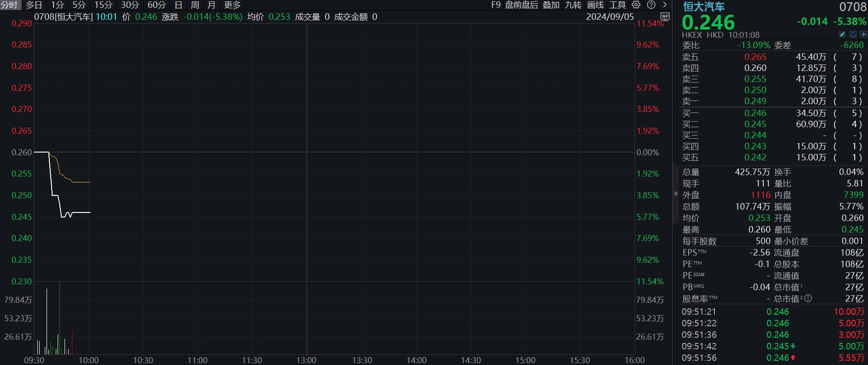The height and width of the screenshot is (365, 868).
Task: Open the 更多 periods dropdown
Action: tap(232, 5)
